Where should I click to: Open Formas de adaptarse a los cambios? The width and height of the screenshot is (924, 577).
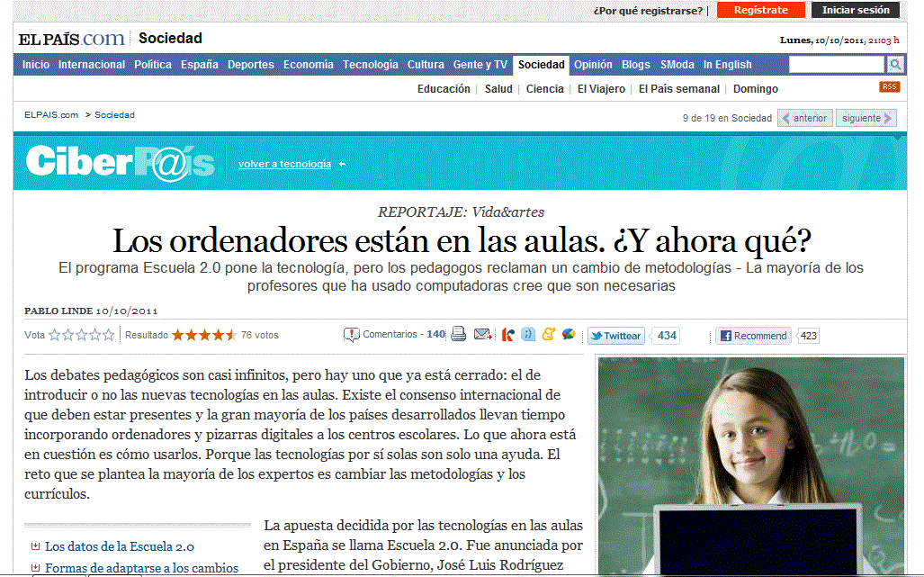[x=142, y=568]
